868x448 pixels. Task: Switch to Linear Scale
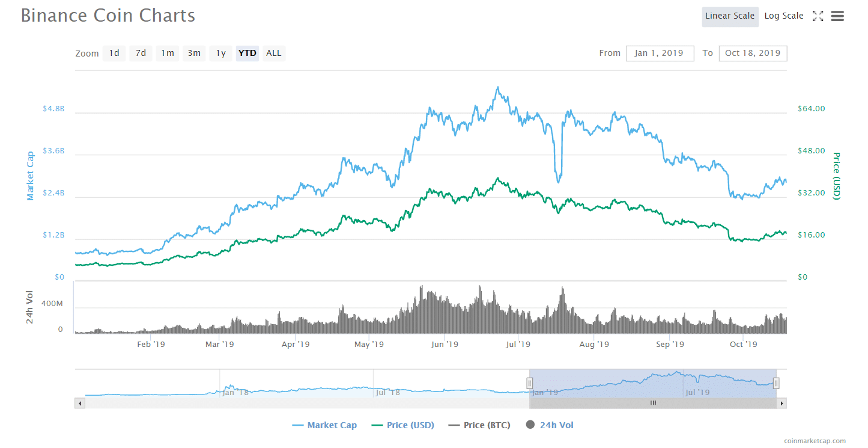[x=730, y=16]
